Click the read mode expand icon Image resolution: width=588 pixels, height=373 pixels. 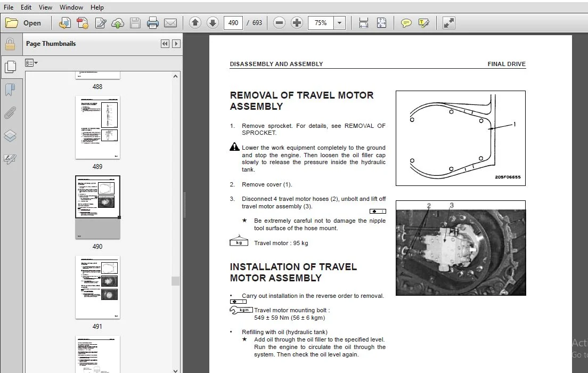point(448,23)
